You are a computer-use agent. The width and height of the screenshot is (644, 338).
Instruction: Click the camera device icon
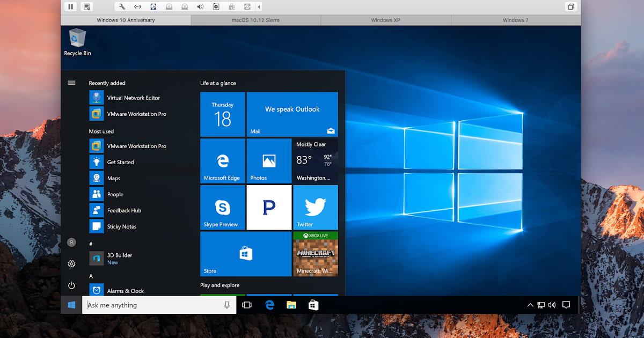coord(216,7)
